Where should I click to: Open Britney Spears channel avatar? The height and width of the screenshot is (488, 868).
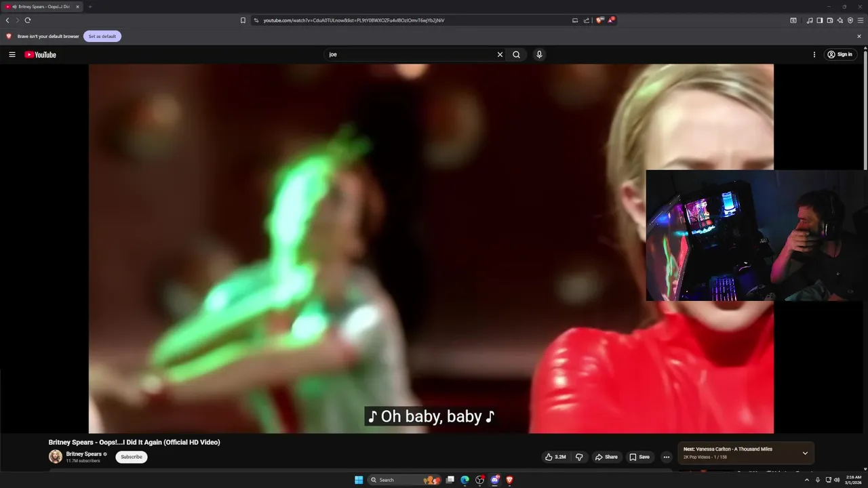pyautogui.click(x=56, y=457)
